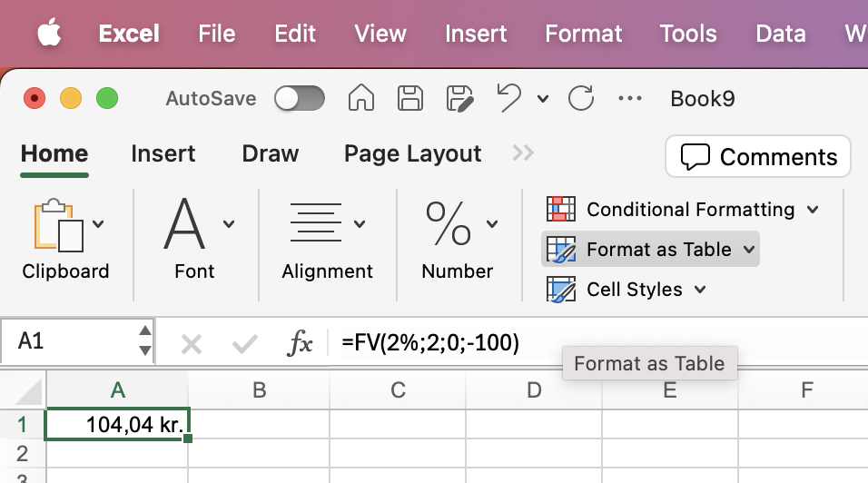This screenshot has height=483, width=868.
Task: Click the Clipboard paste icon
Action: click(59, 225)
